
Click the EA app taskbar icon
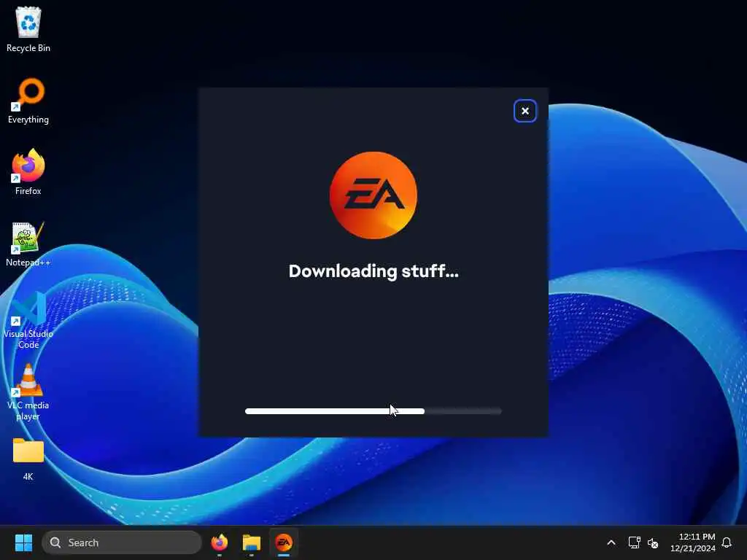(284, 542)
